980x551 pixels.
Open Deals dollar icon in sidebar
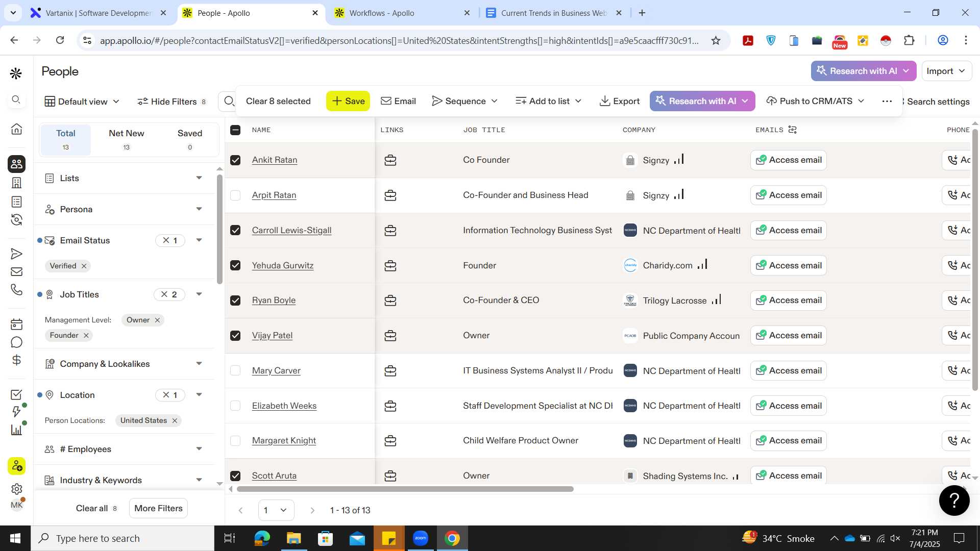16,360
